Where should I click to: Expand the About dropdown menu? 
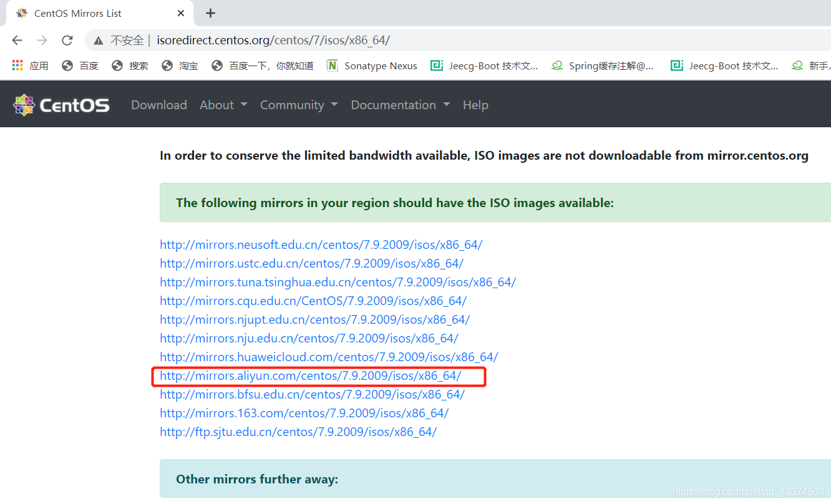pyautogui.click(x=223, y=105)
